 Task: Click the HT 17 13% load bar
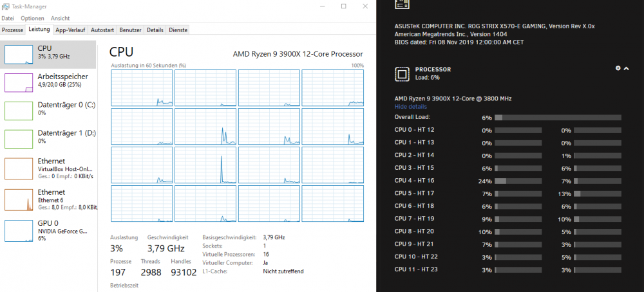coord(597,194)
